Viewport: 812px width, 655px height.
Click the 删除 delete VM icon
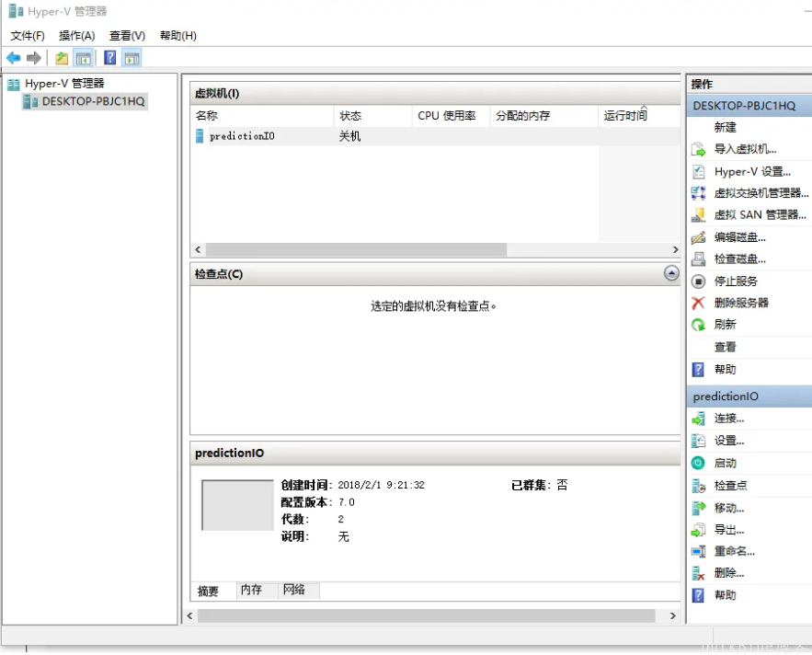(x=698, y=573)
